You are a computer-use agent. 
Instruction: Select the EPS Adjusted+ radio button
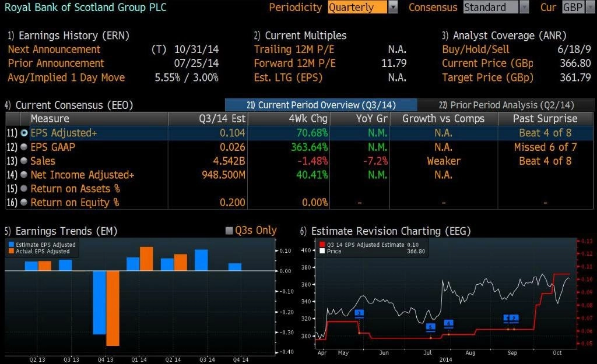[x=24, y=133]
